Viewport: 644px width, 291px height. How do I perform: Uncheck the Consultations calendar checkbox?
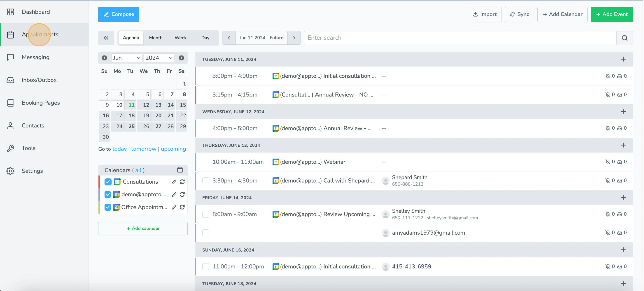108,182
